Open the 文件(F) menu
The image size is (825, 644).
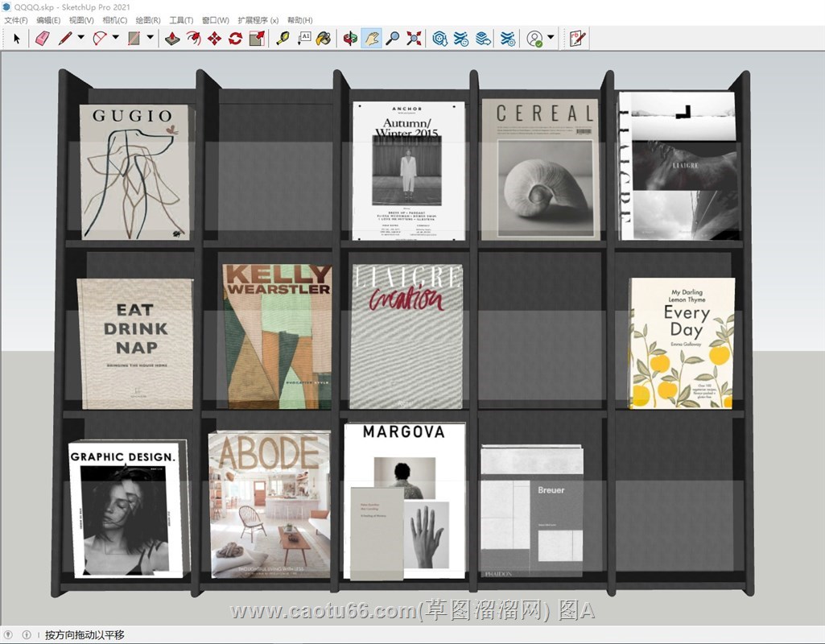[16, 20]
